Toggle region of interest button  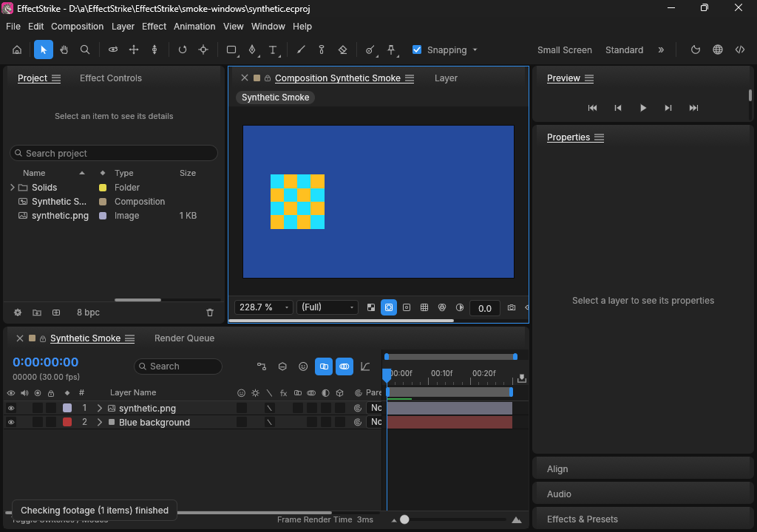tap(407, 307)
